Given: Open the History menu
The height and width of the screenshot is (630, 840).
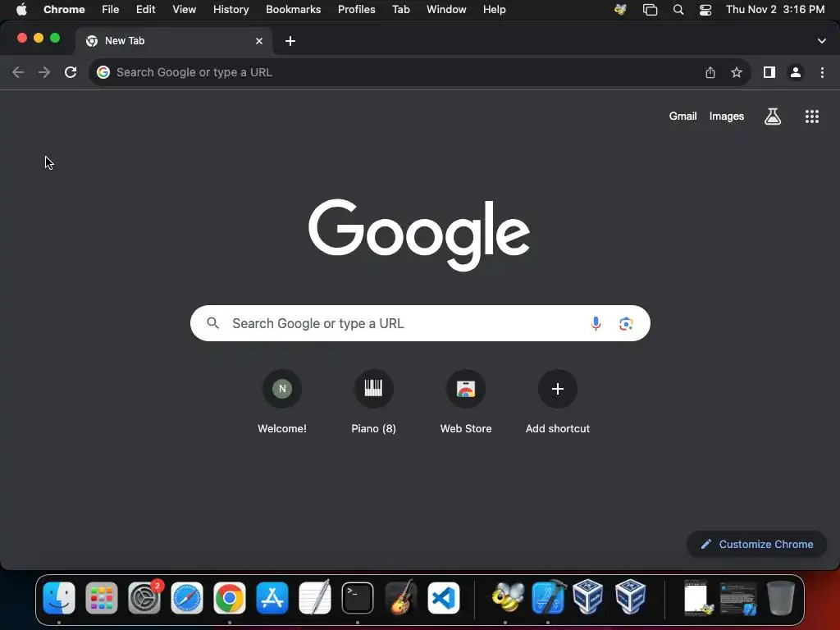Looking at the screenshot, I should 231,10.
